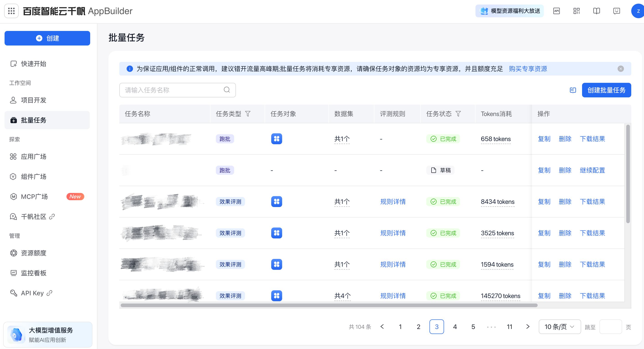Click task object icon in first row
Viewport: 644px width, 349px height.
coord(276,139)
